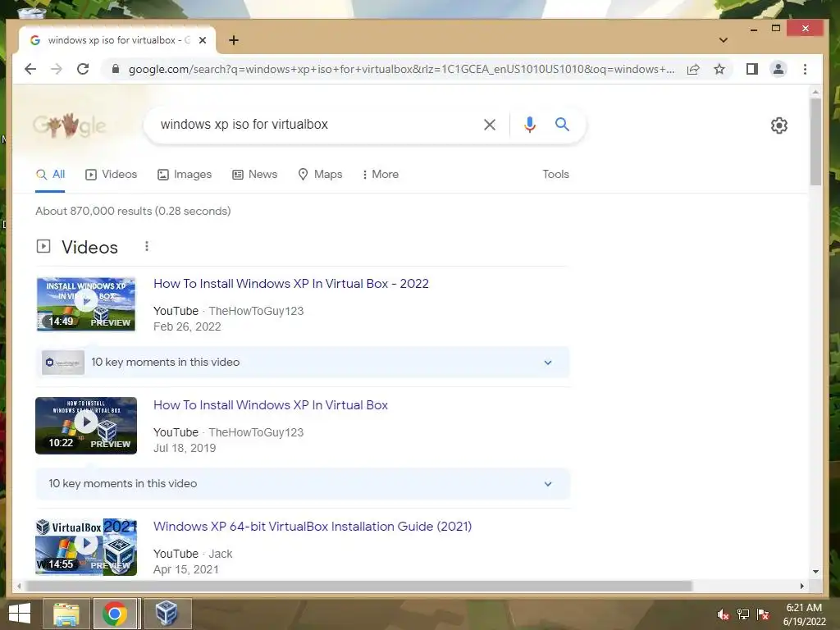Open 'How To Install Windows XP In Virtual Box' 2019 link
The width and height of the screenshot is (840, 630).
coord(271,405)
